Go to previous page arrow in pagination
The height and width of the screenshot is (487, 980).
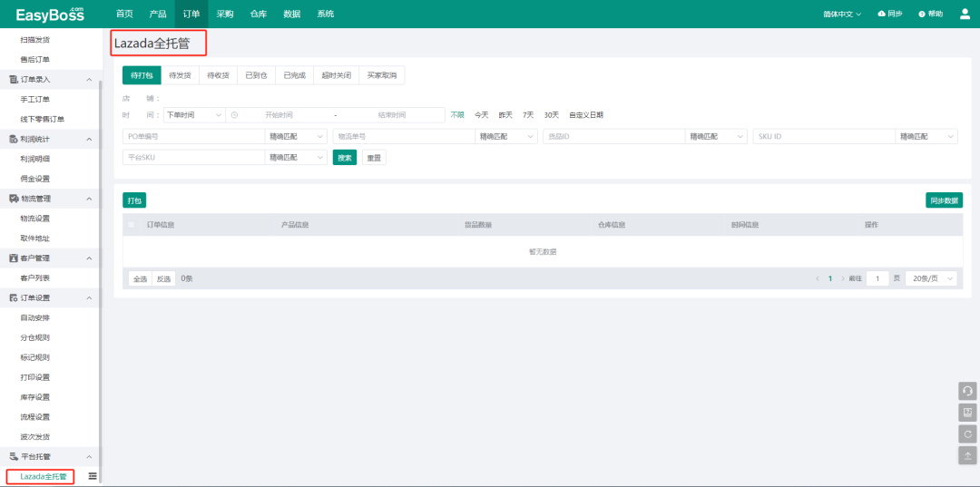[x=818, y=278]
